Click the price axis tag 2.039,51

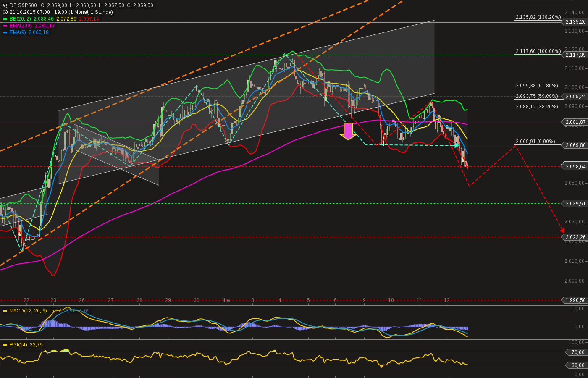coord(575,204)
